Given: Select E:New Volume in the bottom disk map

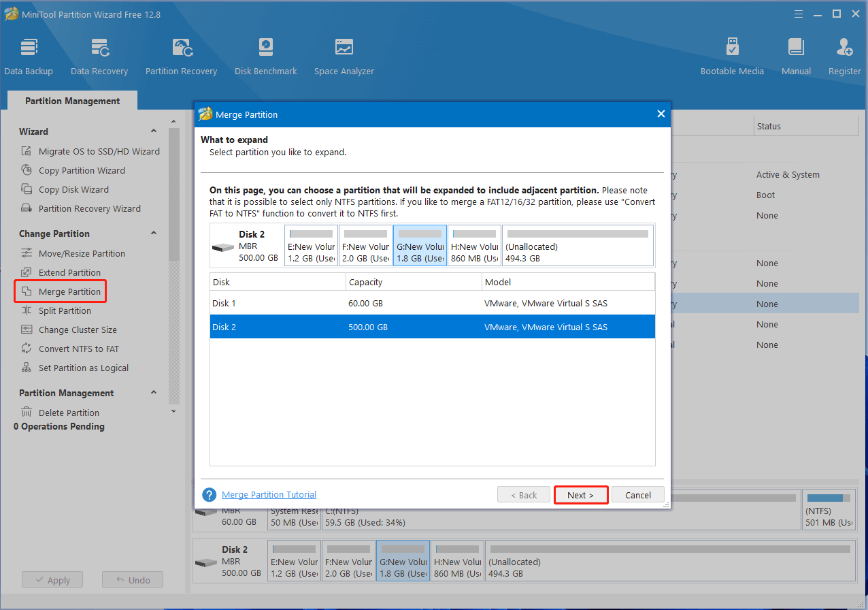Looking at the screenshot, I should click(294, 561).
